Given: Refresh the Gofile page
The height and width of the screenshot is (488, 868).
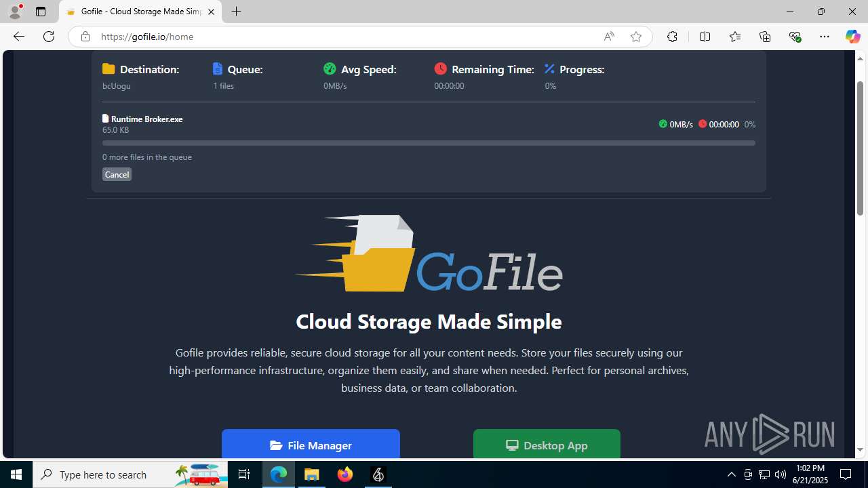Looking at the screenshot, I should 49,37.
